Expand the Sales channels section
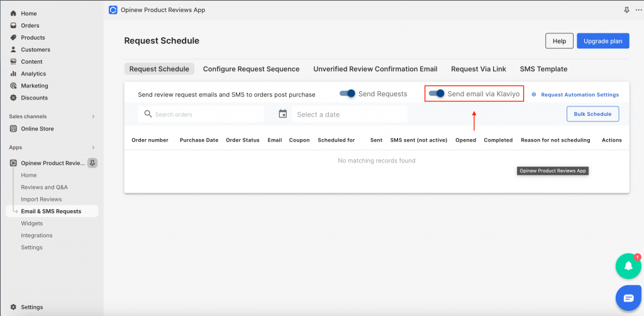This screenshot has height=316, width=644. pos(93,116)
